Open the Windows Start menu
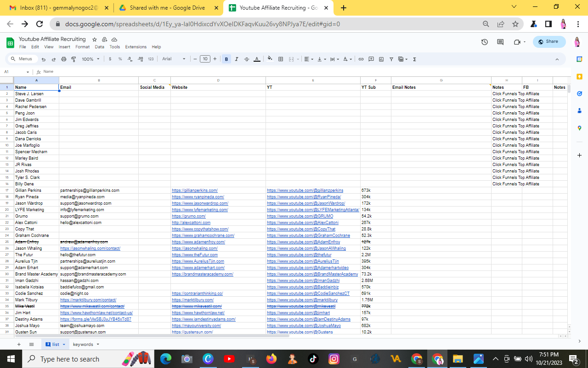This screenshot has height=368, width=588. (x=11, y=359)
